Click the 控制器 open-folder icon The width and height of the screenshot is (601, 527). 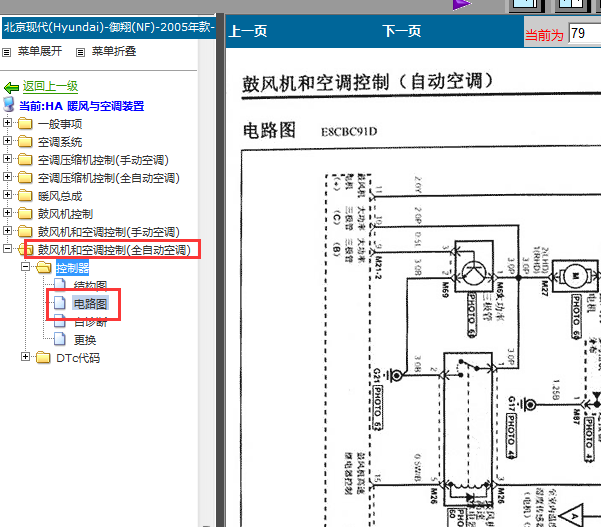[x=44, y=267]
